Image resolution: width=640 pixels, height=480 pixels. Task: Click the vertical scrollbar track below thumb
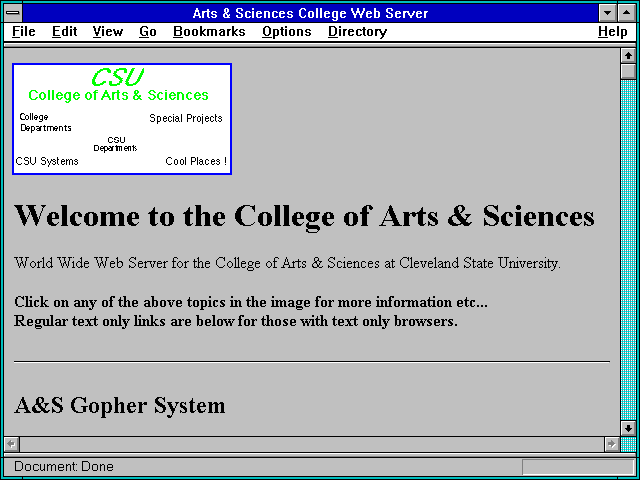click(x=628, y=249)
